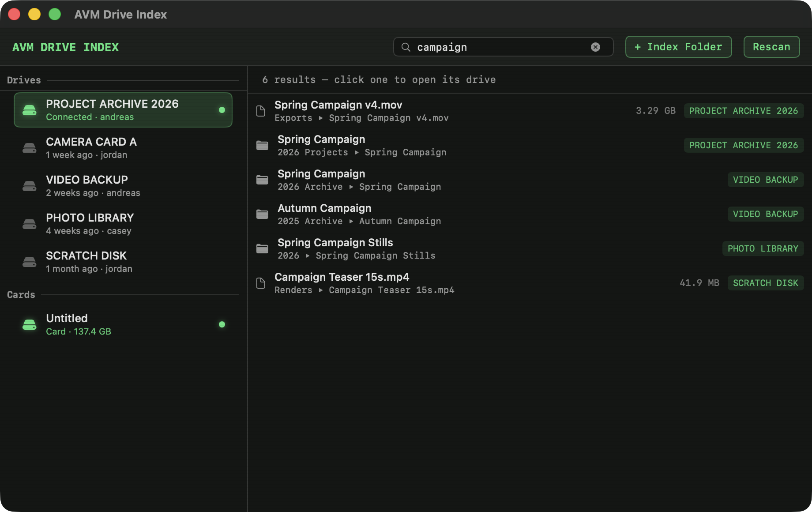Click file icon of Campaign Teaser 15s.mp4
812x512 pixels.
(x=261, y=283)
